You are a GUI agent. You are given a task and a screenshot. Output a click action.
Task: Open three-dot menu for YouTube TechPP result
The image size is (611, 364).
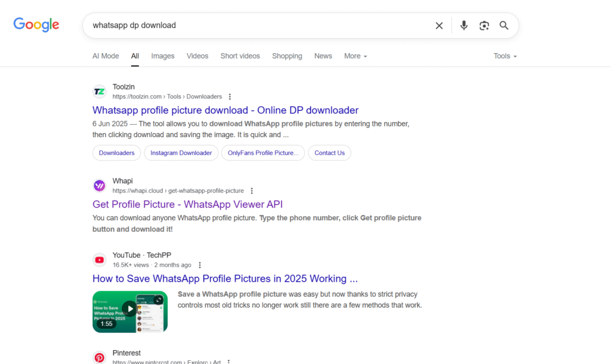(x=199, y=265)
